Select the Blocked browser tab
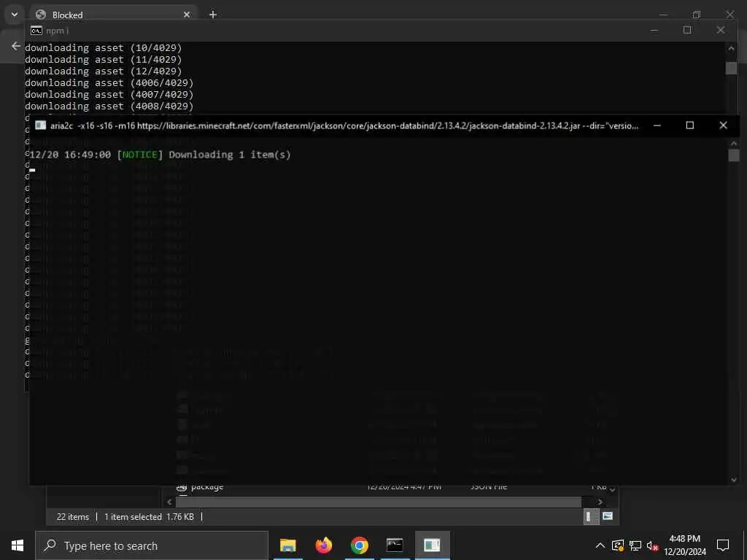This screenshot has width=747, height=560. (113, 15)
